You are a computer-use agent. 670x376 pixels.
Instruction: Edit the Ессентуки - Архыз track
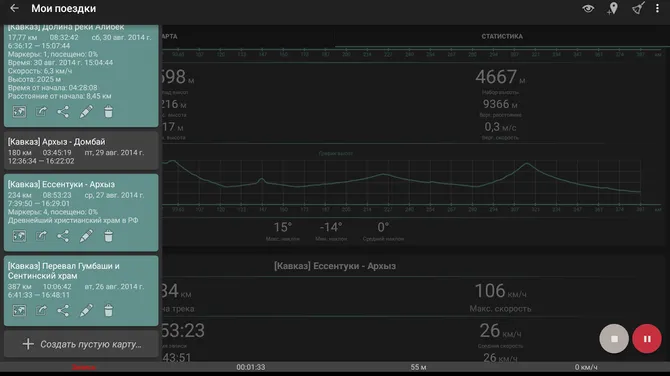point(86,236)
